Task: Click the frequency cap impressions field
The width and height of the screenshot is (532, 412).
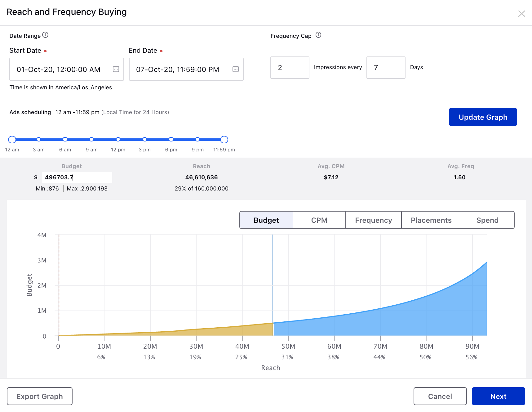Action: tap(290, 68)
